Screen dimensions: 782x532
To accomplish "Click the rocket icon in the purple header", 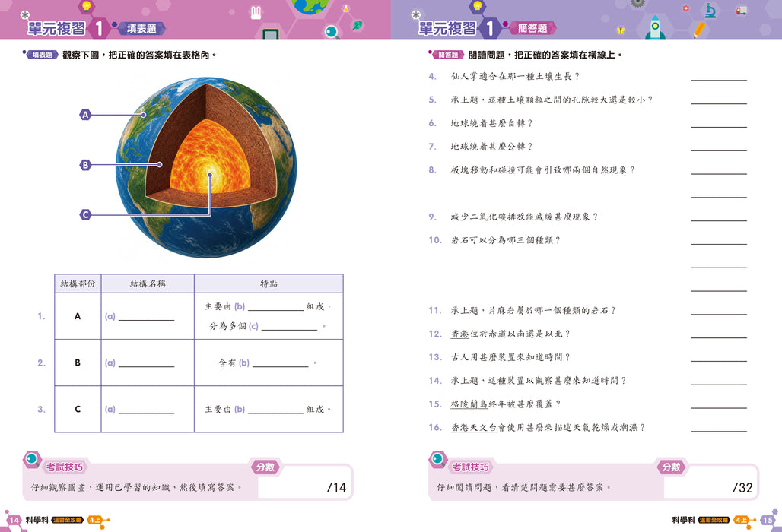I will click(x=655, y=27).
